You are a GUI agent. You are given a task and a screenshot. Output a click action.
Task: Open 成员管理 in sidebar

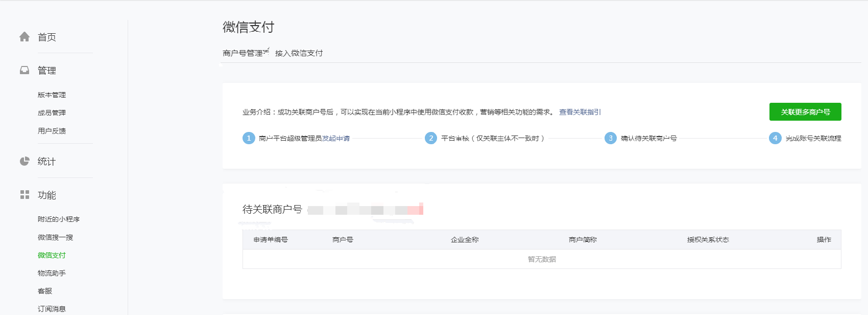pyautogui.click(x=52, y=113)
